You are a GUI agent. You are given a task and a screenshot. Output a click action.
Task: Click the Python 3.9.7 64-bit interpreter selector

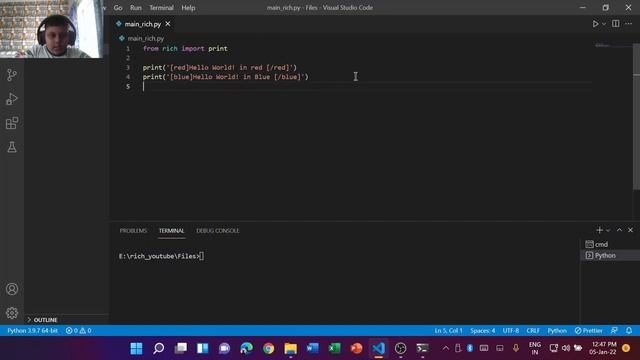tap(32, 331)
